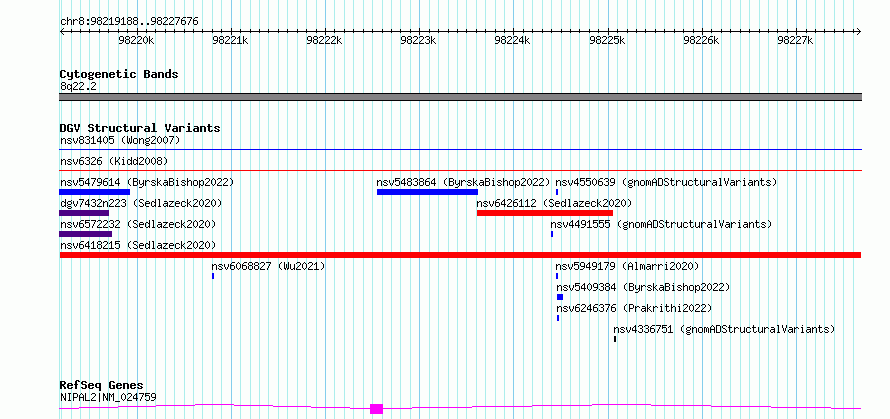Click the gray 8q22.2 cytogenetic band
This screenshot has height=419, width=890.
460,97
